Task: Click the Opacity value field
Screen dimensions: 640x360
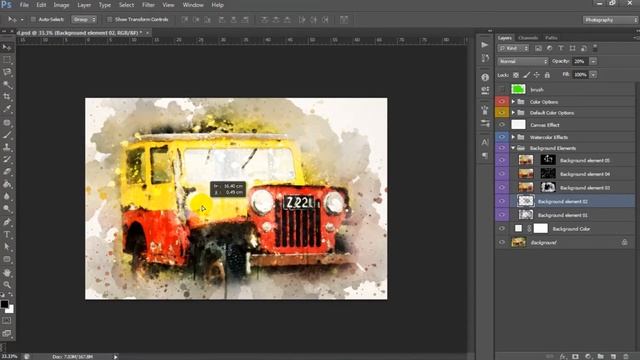Action: 580,61
